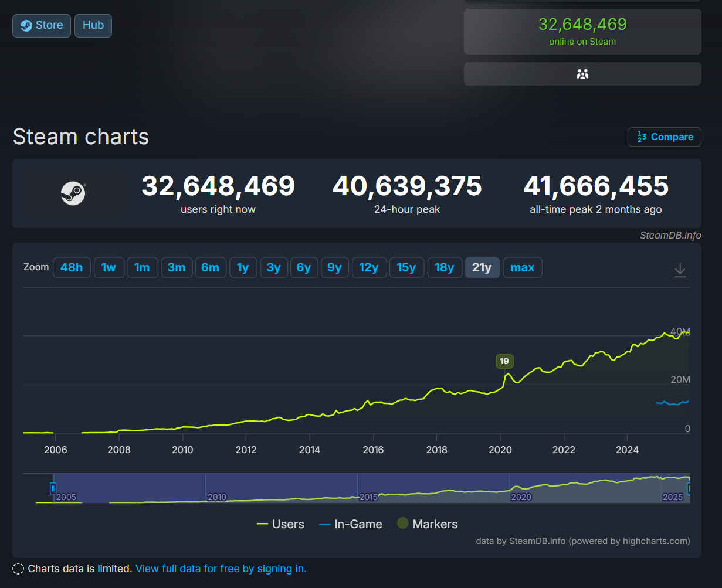722x588 pixels.
Task: Click navigator timeline near 2015
Action: [369, 497]
